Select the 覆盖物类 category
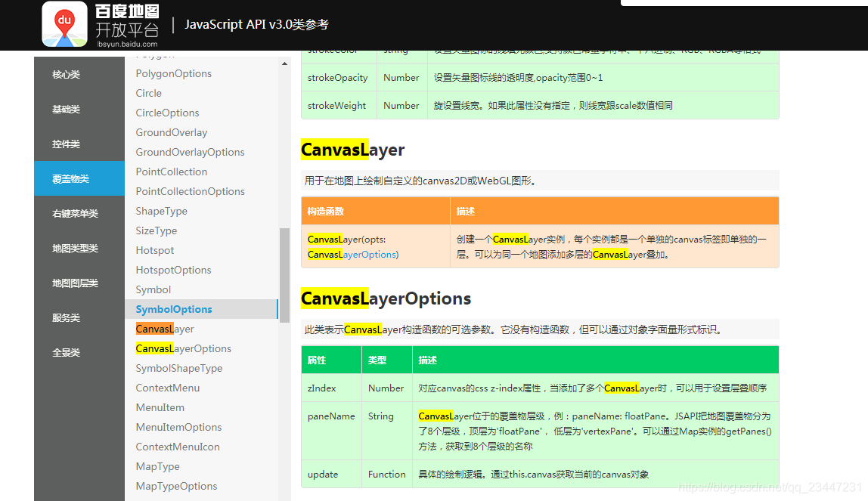Image resolution: width=868 pixels, height=501 pixels. pyautogui.click(x=79, y=178)
